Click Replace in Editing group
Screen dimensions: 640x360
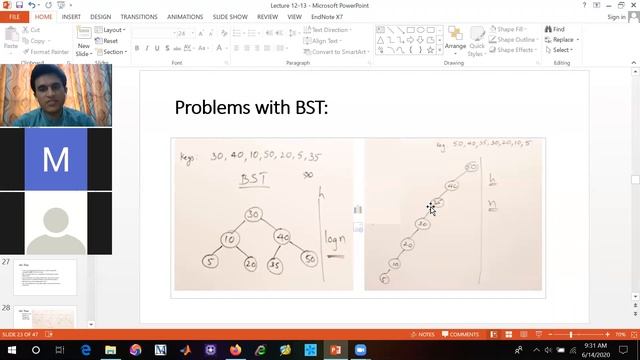click(562, 39)
